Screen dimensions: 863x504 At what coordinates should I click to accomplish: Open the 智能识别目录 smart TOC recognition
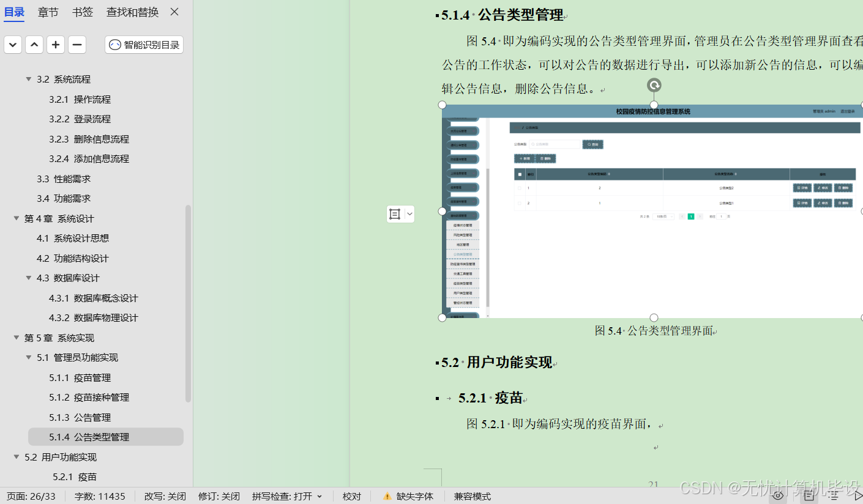143,44
